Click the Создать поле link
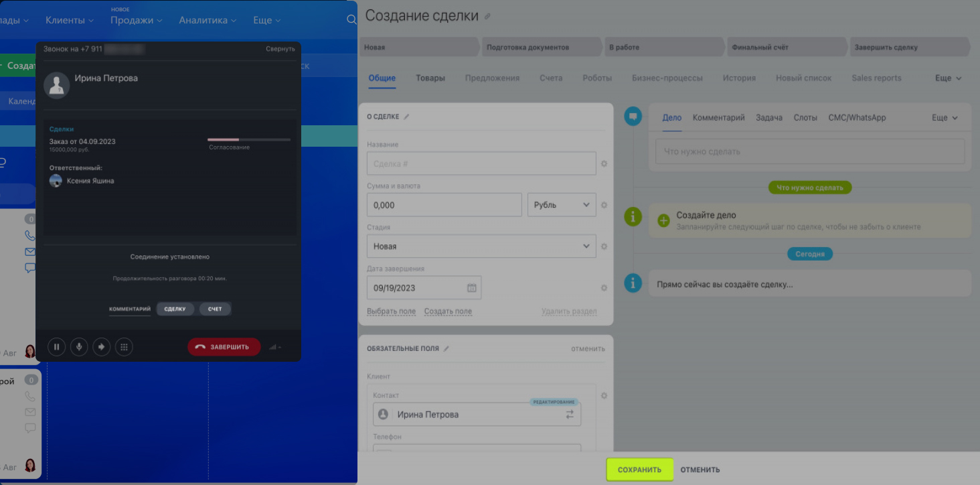The image size is (980, 485). [448, 311]
